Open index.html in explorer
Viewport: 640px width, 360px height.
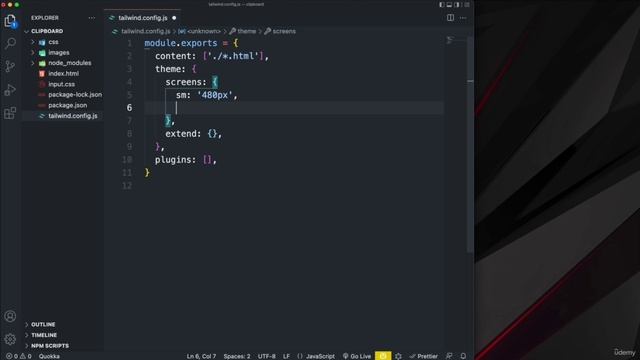[x=63, y=74]
